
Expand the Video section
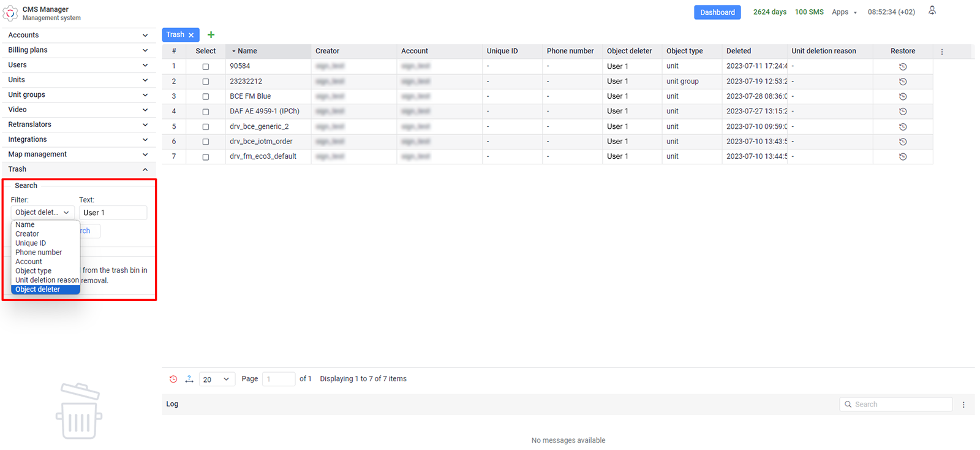(79, 110)
